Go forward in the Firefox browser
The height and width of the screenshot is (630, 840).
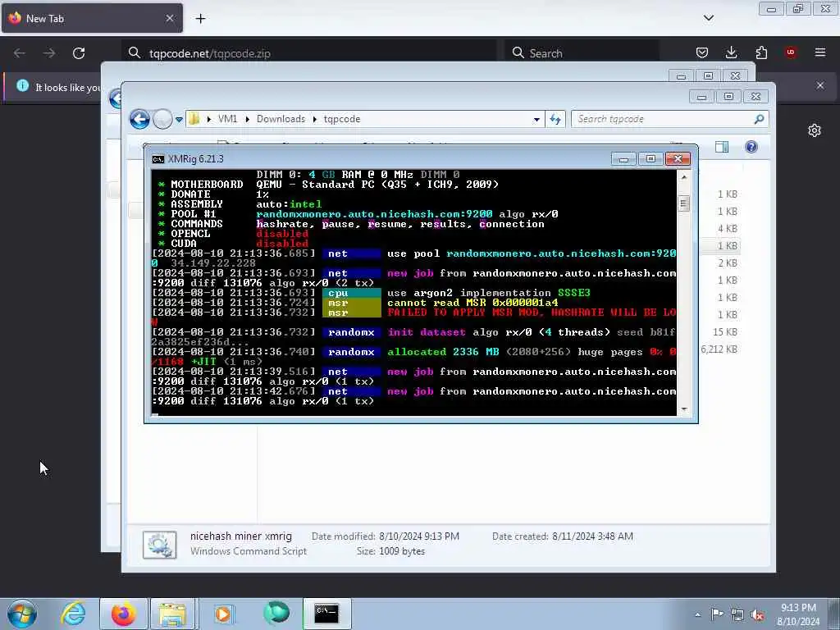(48, 53)
